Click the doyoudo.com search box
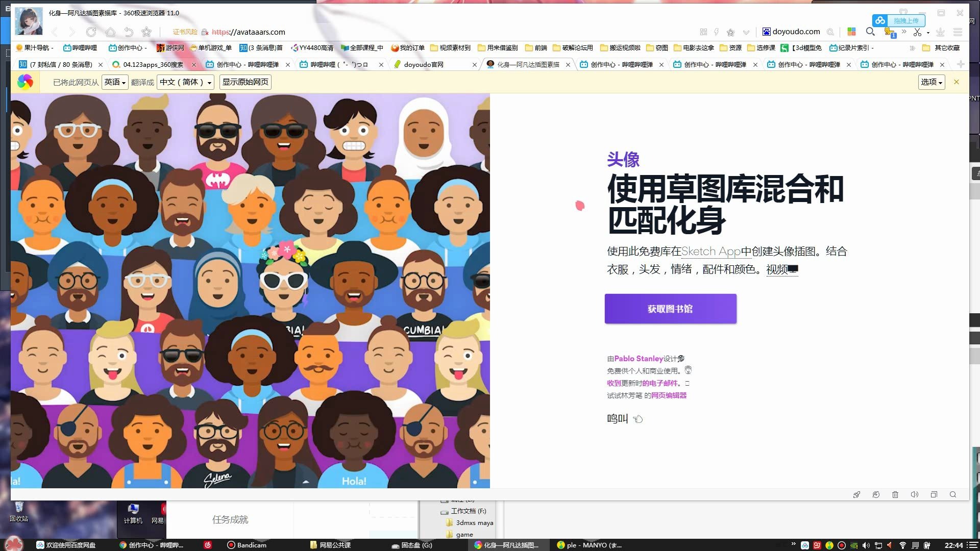 (x=797, y=32)
